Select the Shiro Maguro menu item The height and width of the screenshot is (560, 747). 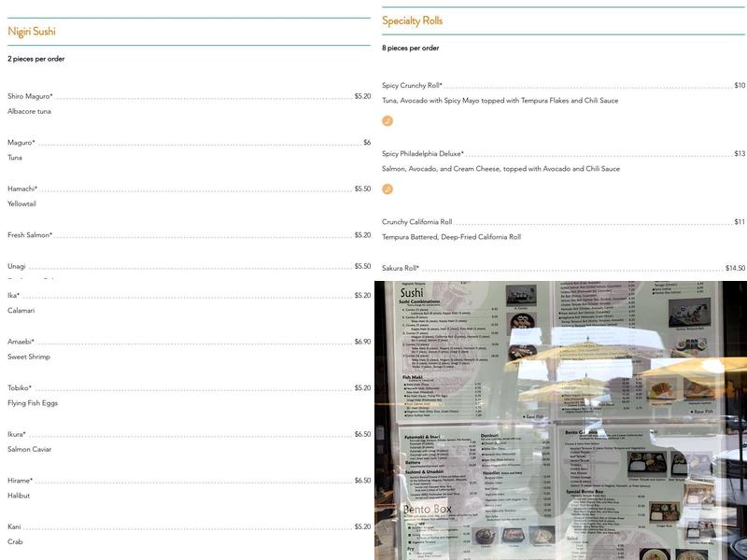tap(30, 96)
